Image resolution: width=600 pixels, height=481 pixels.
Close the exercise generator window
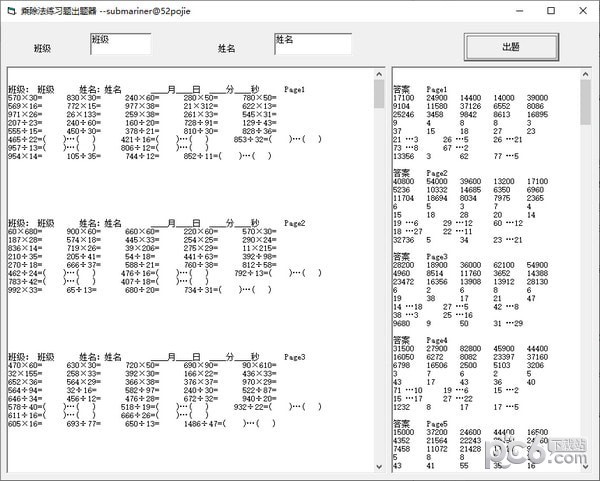(x=583, y=11)
